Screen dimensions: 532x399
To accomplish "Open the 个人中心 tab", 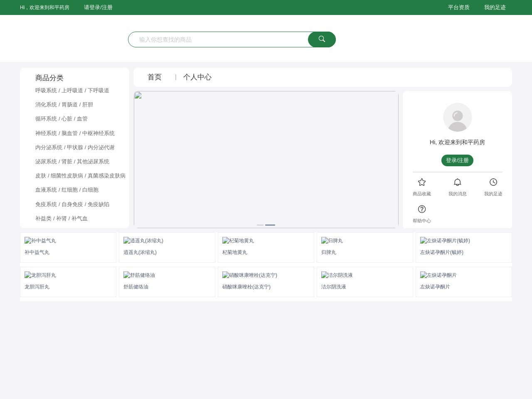I will coord(197,77).
